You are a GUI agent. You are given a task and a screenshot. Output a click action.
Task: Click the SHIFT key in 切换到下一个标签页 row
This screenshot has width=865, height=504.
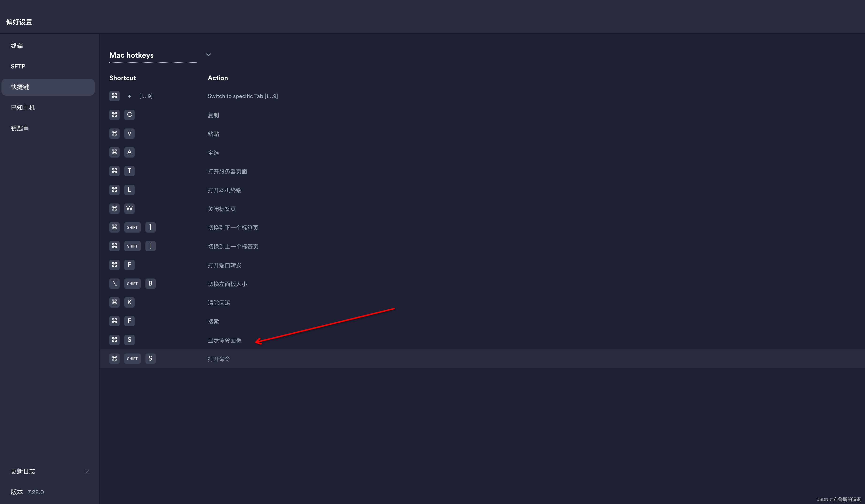click(x=132, y=227)
